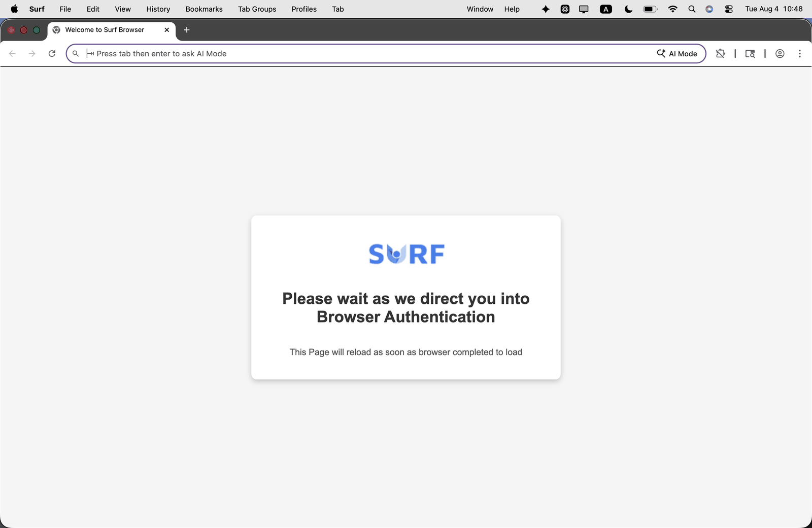Open the keyboard input source icon

tap(606, 9)
